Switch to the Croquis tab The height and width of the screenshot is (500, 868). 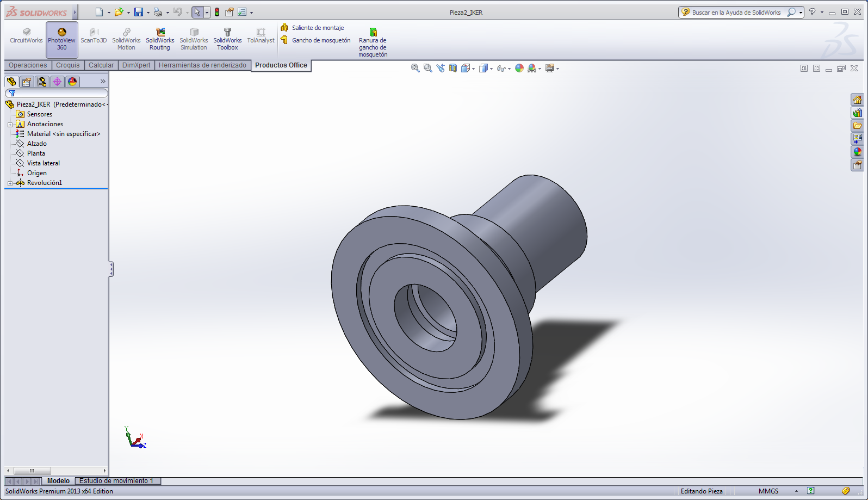(x=68, y=65)
